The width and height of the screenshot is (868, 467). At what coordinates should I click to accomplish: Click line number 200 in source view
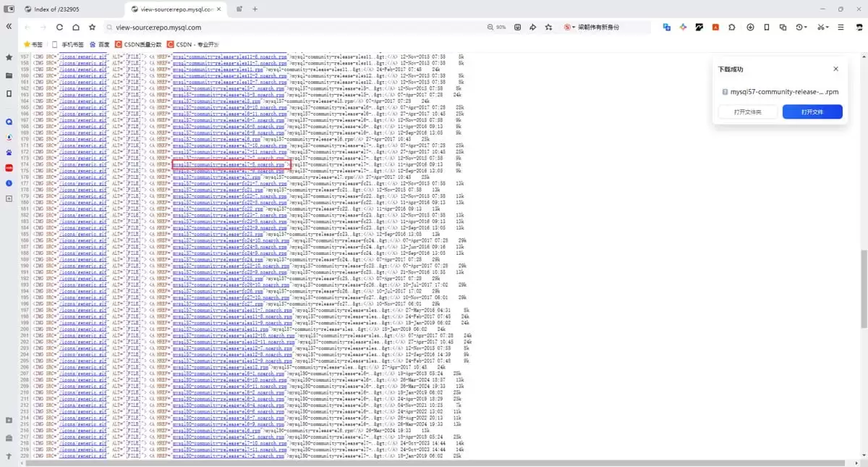[24, 329]
